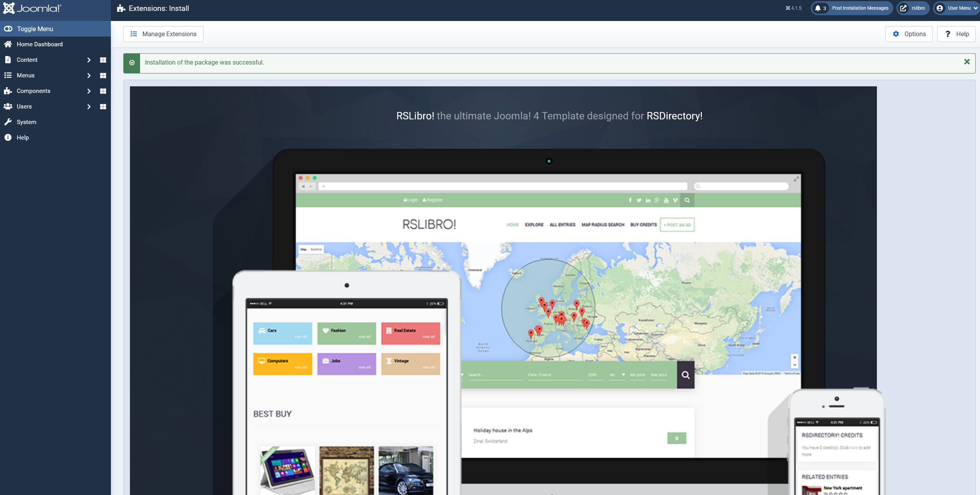
Task: Click the Manage Extensions button
Action: click(x=163, y=34)
